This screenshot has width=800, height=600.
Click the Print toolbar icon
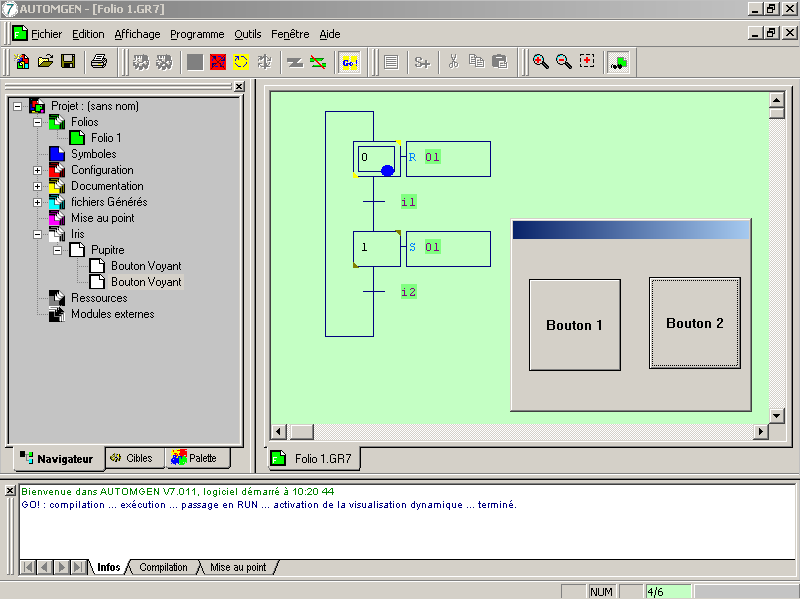pyautogui.click(x=99, y=62)
